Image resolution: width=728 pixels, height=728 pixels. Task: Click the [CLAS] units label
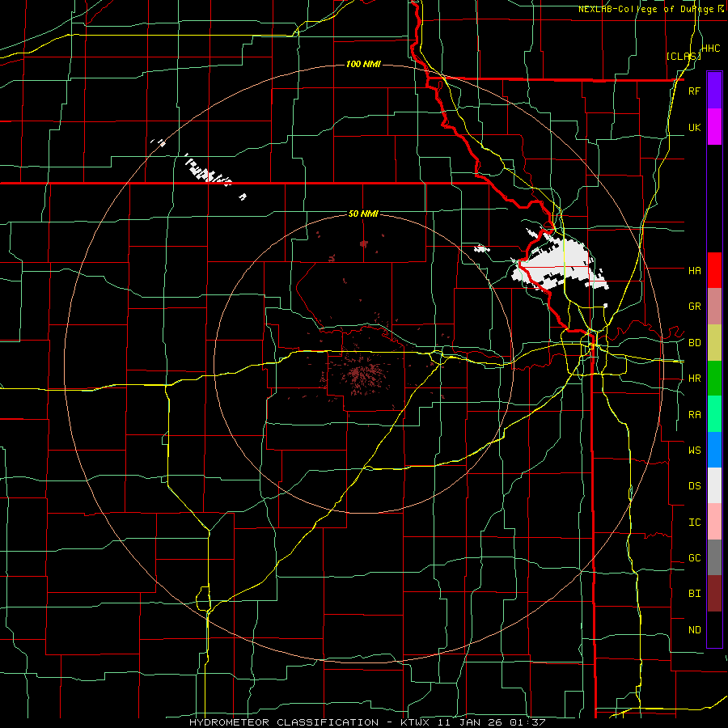pyautogui.click(x=684, y=56)
